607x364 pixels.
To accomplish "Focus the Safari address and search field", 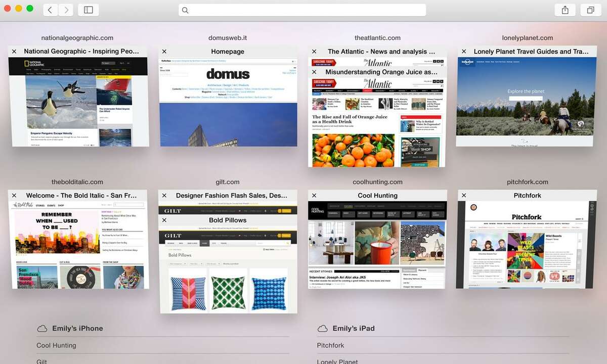I will click(x=302, y=10).
